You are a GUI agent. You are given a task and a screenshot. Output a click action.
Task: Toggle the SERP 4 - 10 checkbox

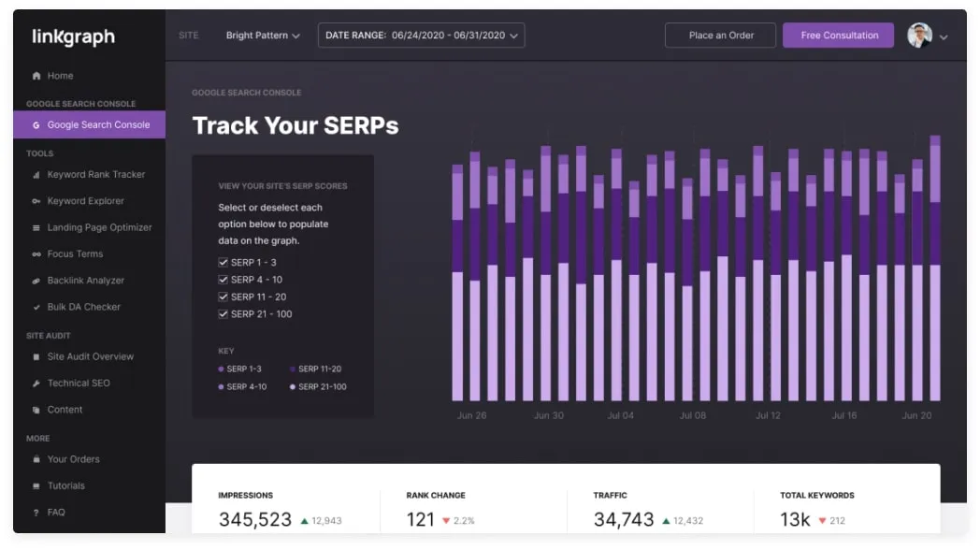point(223,280)
